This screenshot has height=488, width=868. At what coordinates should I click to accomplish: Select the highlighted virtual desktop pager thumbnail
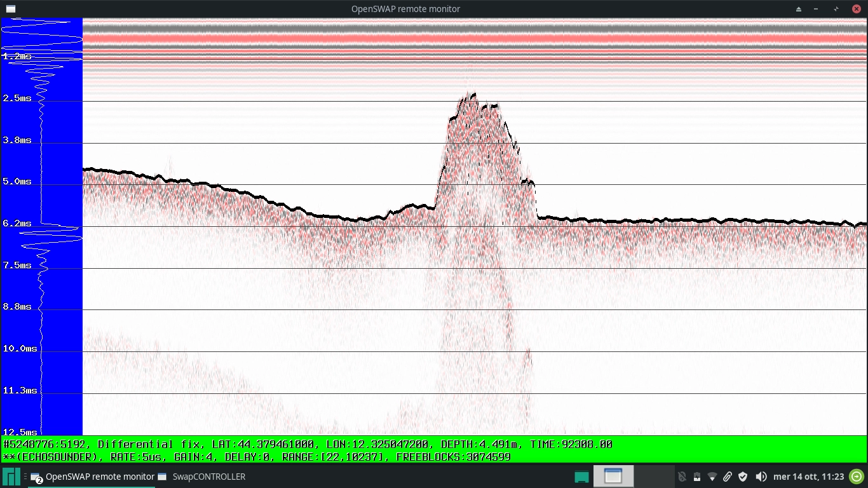613,477
